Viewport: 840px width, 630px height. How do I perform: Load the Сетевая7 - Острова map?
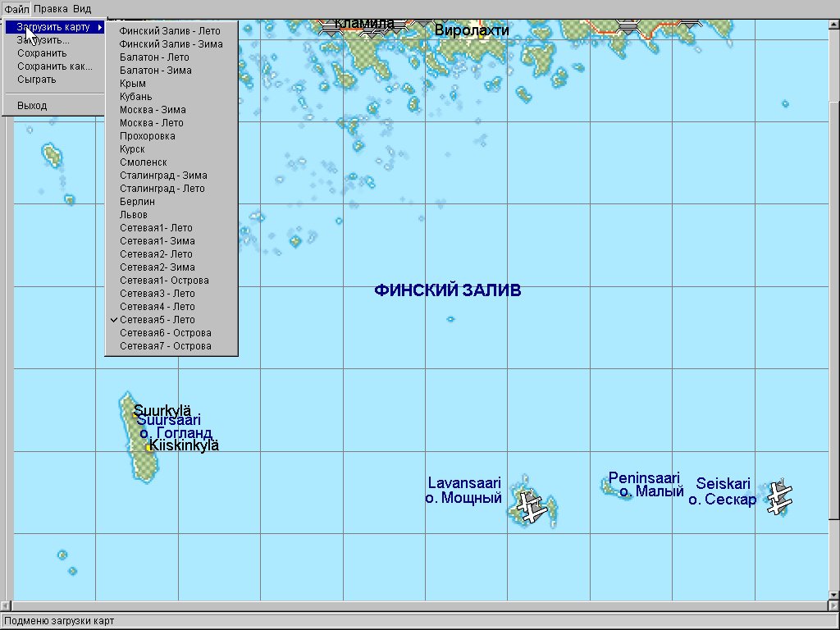[165, 346]
